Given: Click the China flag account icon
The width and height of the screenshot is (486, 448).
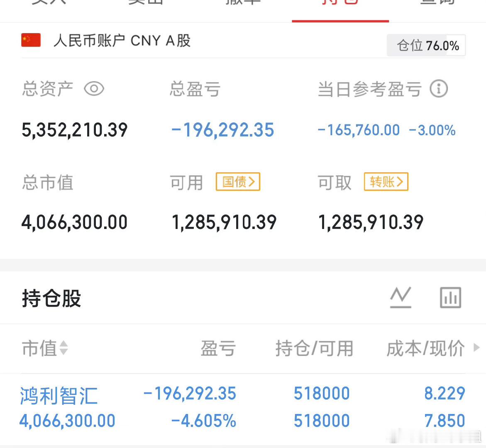Looking at the screenshot, I should coord(31,40).
